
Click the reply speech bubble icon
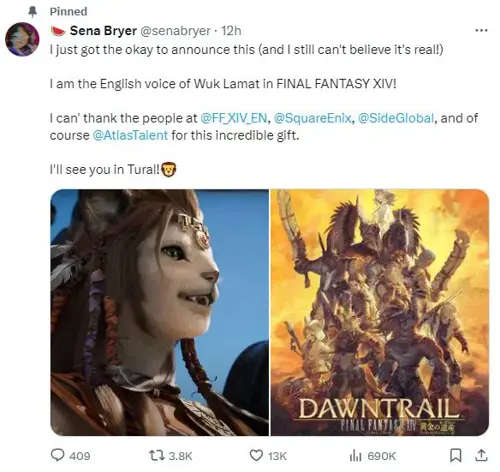click(x=57, y=455)
